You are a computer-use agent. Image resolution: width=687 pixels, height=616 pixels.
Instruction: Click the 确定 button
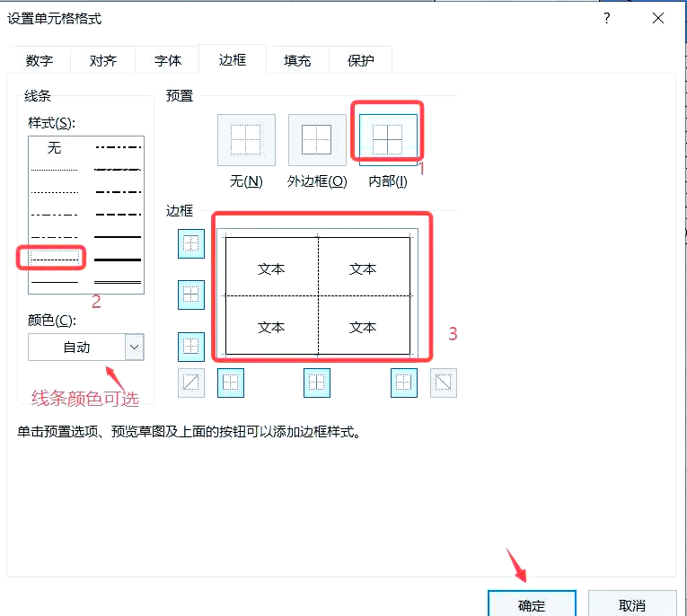pos(532,604)
